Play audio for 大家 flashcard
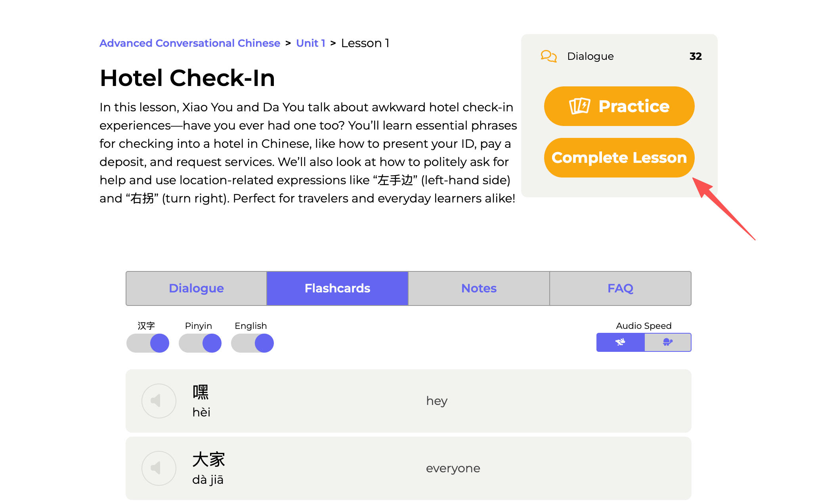 pos(159,468)
